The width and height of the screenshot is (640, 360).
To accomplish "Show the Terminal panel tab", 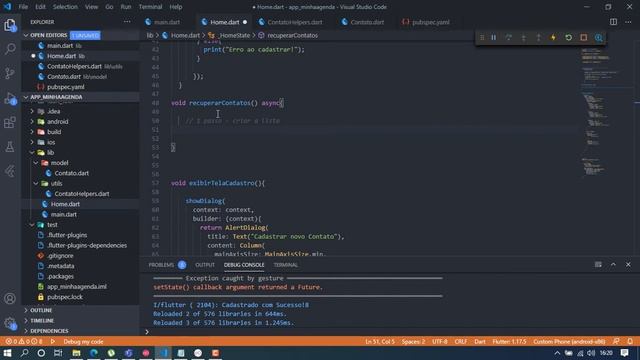I will click(x=285, y=265).
